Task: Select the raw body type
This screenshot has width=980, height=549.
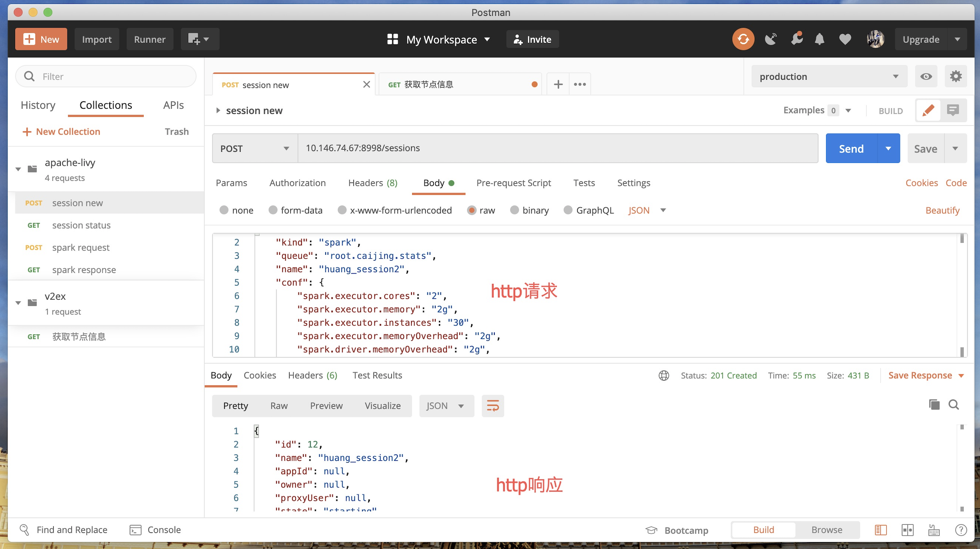Action: point(471,210)
